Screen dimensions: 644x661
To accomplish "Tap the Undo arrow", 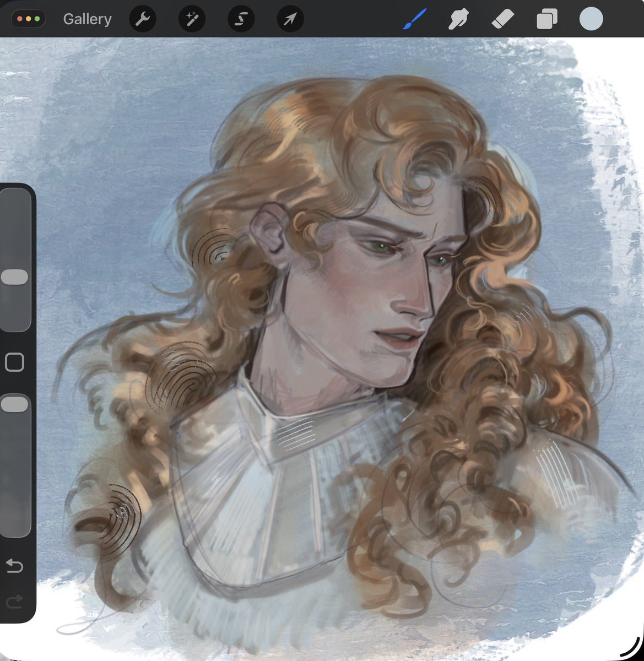I will click(15, 566).
